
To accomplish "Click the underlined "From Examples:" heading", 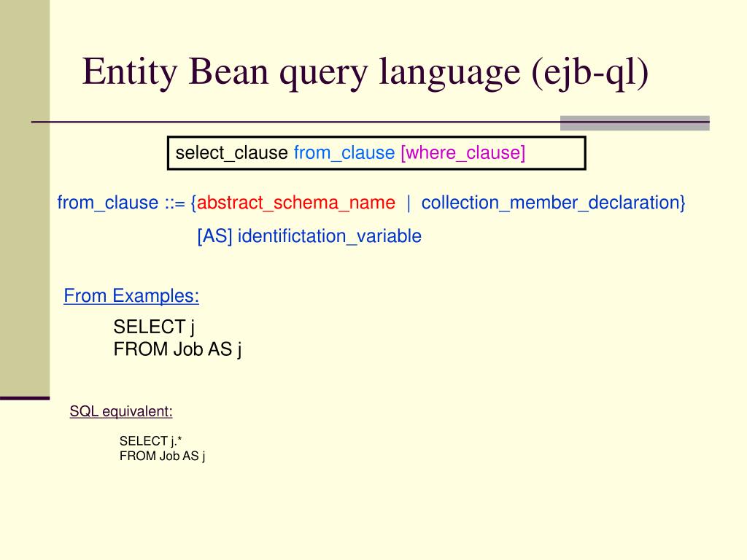I will (131, 296).
